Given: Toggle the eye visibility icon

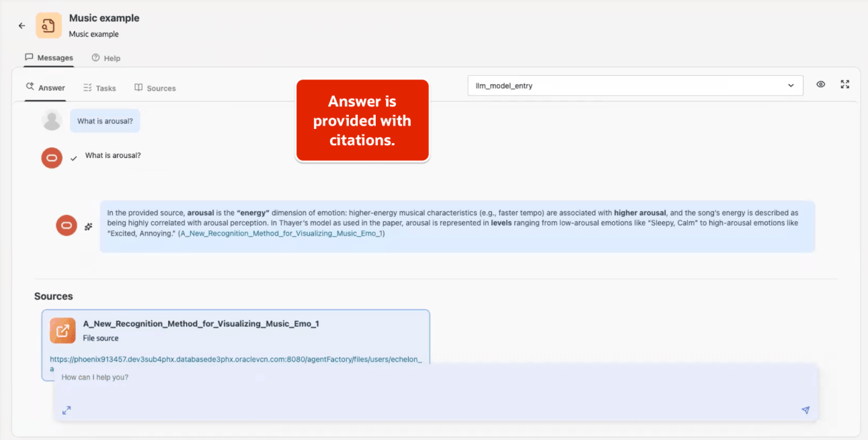Looking at the screenshot, I should coord(821,85).
